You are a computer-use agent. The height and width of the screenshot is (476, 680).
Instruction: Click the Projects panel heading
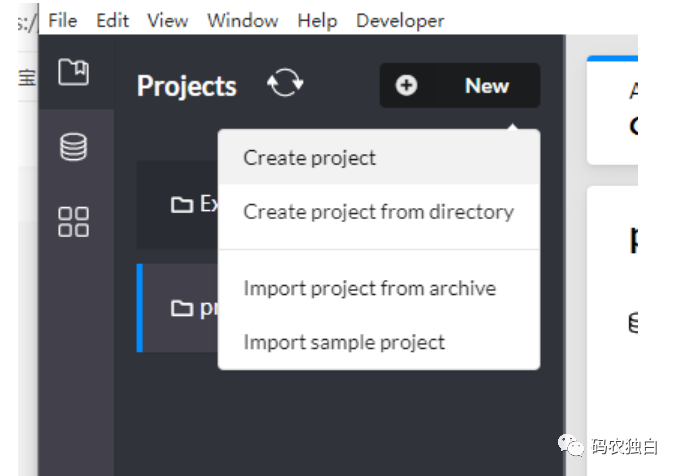pos(186,87)
